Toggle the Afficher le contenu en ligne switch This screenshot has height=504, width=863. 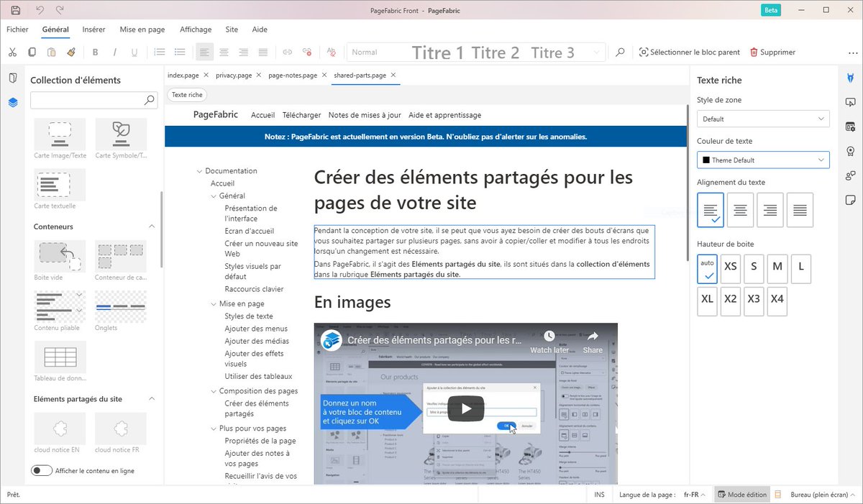coord(42,470)
